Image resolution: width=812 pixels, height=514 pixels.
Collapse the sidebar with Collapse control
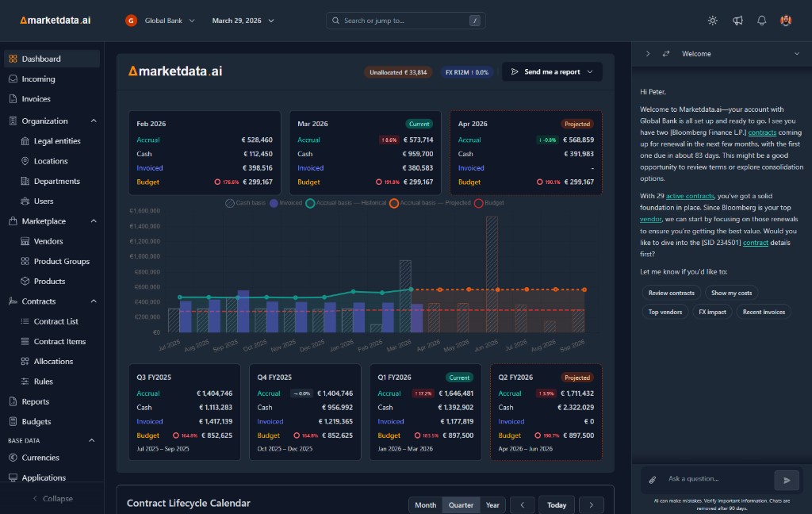(x=52, y=498)
